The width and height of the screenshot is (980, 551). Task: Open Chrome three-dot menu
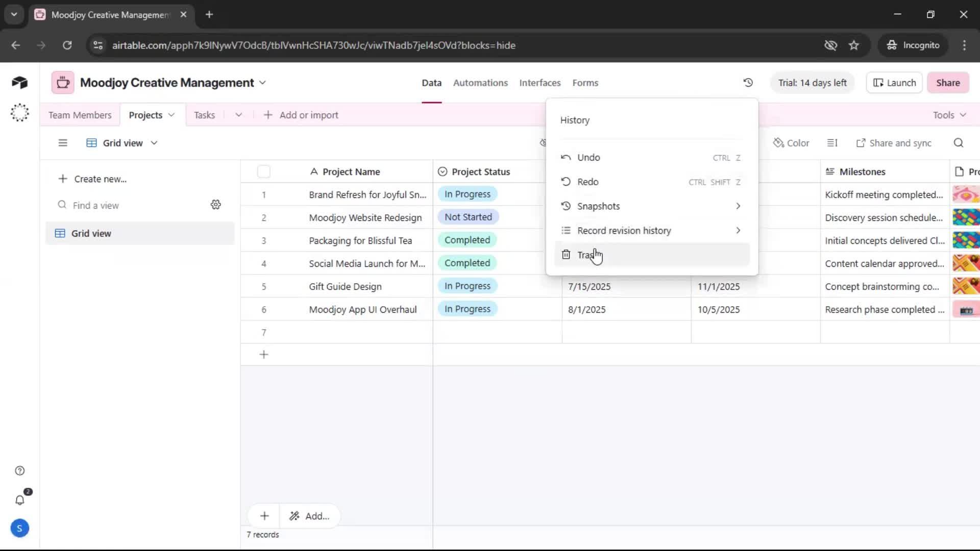[x=964, y=45]
